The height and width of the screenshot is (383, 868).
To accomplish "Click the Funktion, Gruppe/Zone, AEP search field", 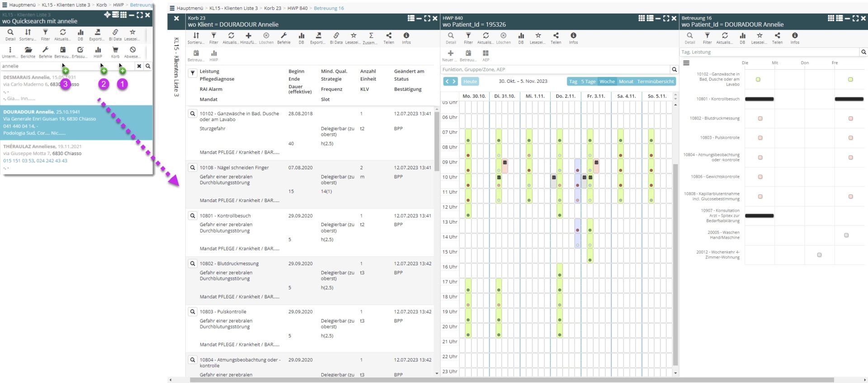I will (555, 70).
